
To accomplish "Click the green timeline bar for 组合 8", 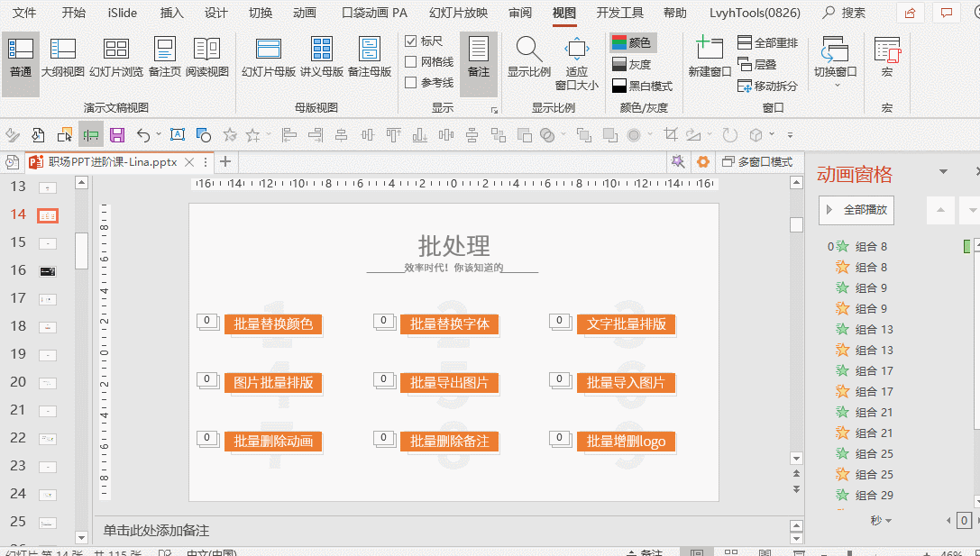I will [x=967, y=246].
